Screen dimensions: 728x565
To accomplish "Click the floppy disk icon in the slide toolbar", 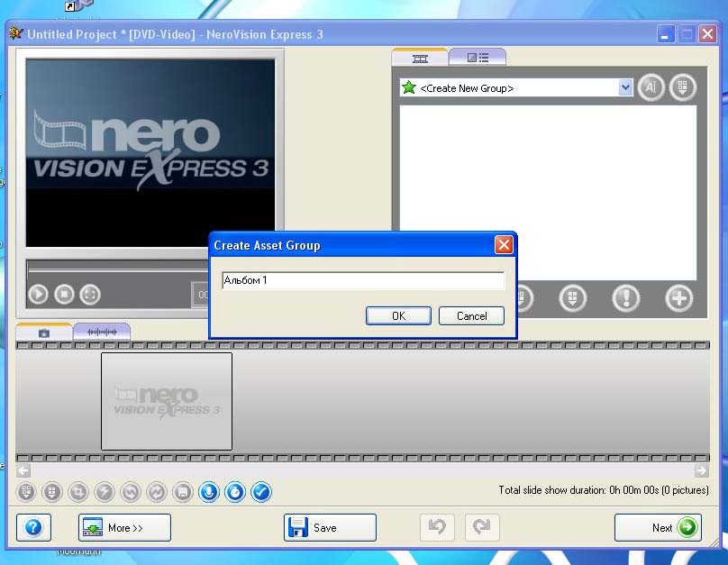I will pyautogui.click(x=183, y=492).
